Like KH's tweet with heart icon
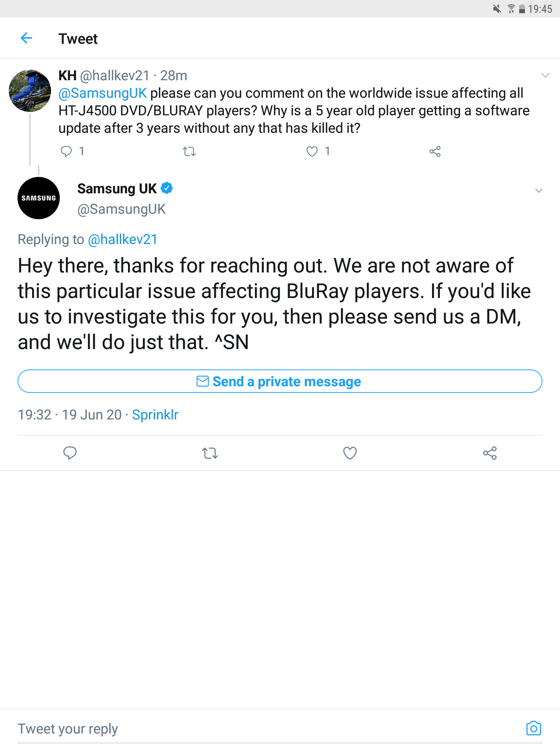This screenshot has width=560, height=747. pos(312,151)
